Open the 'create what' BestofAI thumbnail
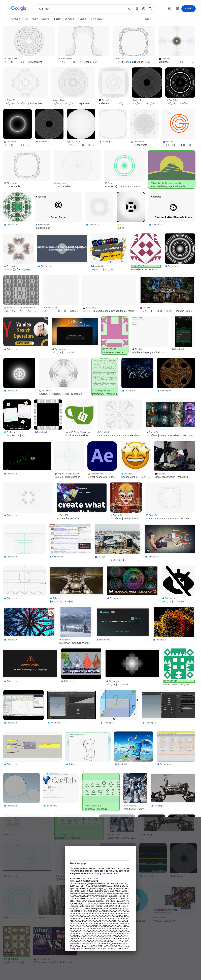 point(81,498)
